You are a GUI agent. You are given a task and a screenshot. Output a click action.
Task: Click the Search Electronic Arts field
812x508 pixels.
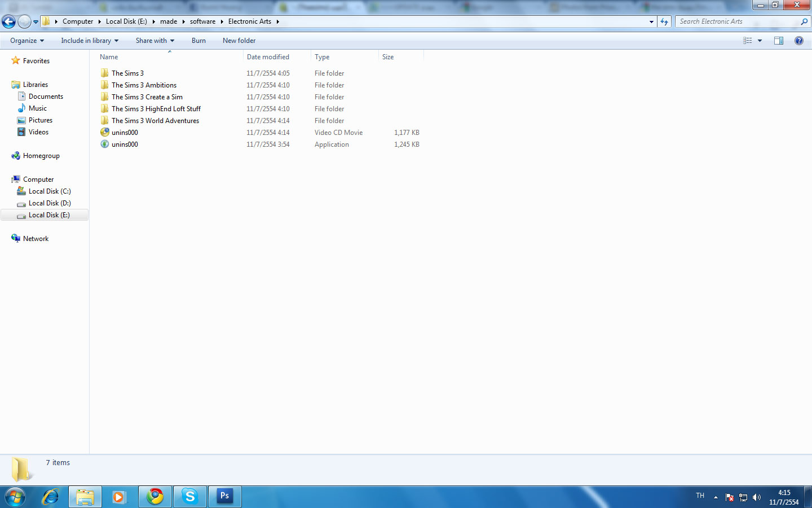[x=738, y=21]
